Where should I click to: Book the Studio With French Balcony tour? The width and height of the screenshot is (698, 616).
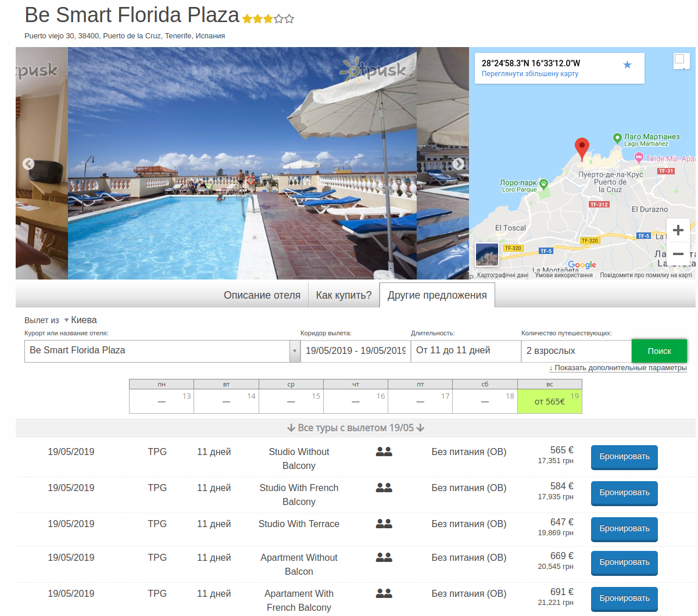(x=624, y=493)
